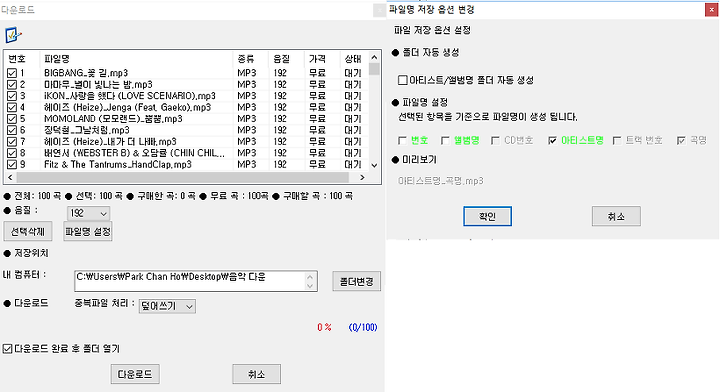
Task: Cancel the download dialog
Action: [256, 374]
